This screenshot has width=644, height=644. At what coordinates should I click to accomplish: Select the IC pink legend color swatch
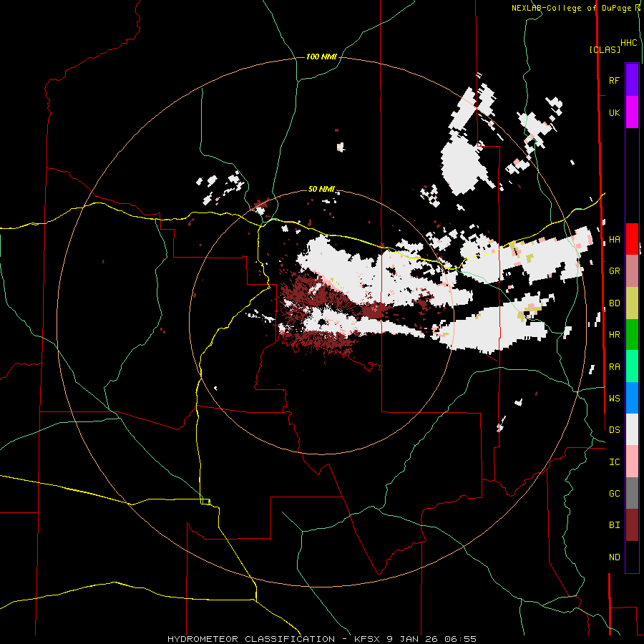[632, 462]
